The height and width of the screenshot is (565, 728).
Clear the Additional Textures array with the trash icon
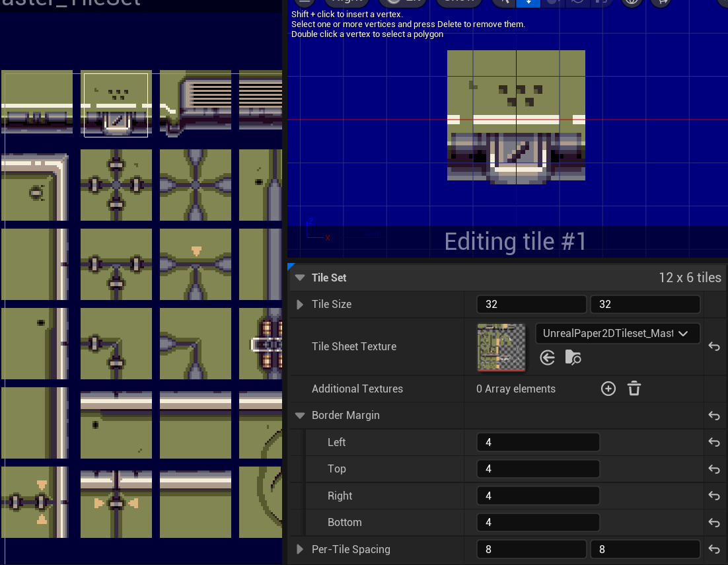(634, 389)
